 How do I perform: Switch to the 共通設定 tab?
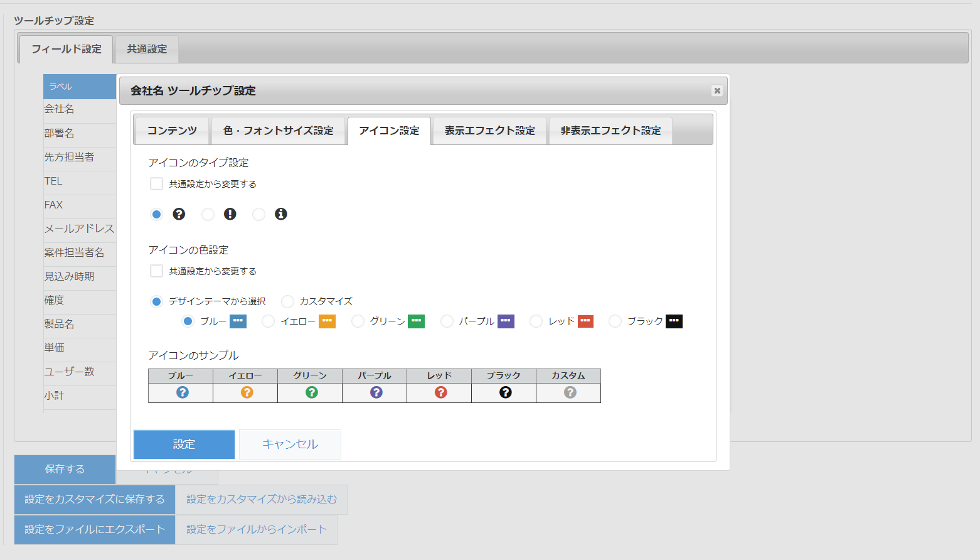(x=146, y=48)
